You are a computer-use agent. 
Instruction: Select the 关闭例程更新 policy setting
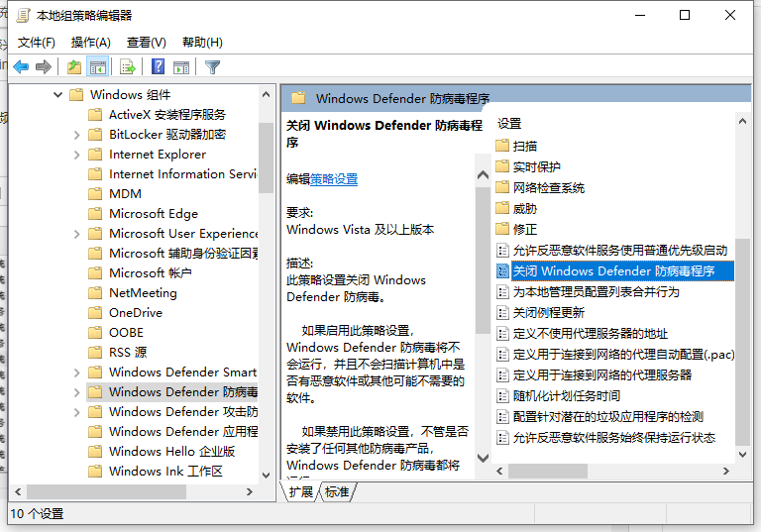(x=548, y=313)
